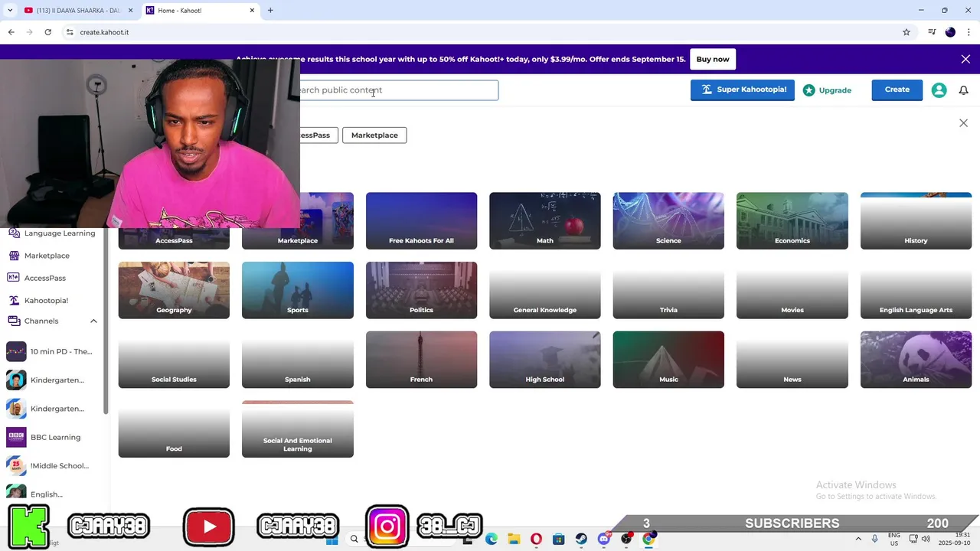The image size is (980, 551).
Task: Click the AccessPass sidebar icon
Action: pos(14,278)
